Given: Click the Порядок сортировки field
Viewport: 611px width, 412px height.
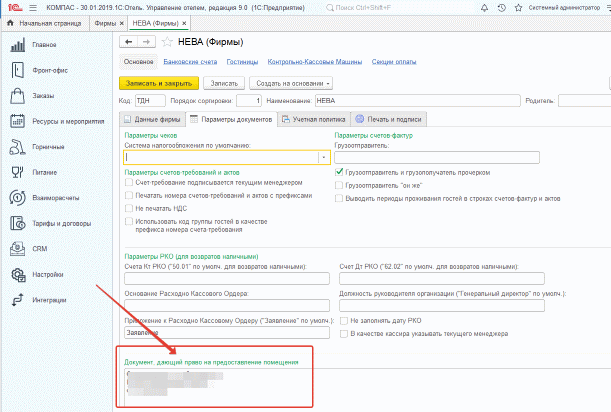Looking at the screenshot, I should (249, 101).
